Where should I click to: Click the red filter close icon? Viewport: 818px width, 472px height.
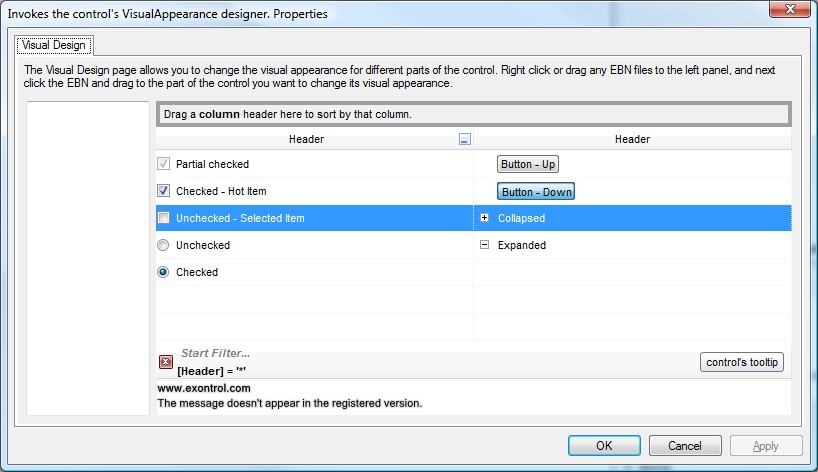[166, 362]
